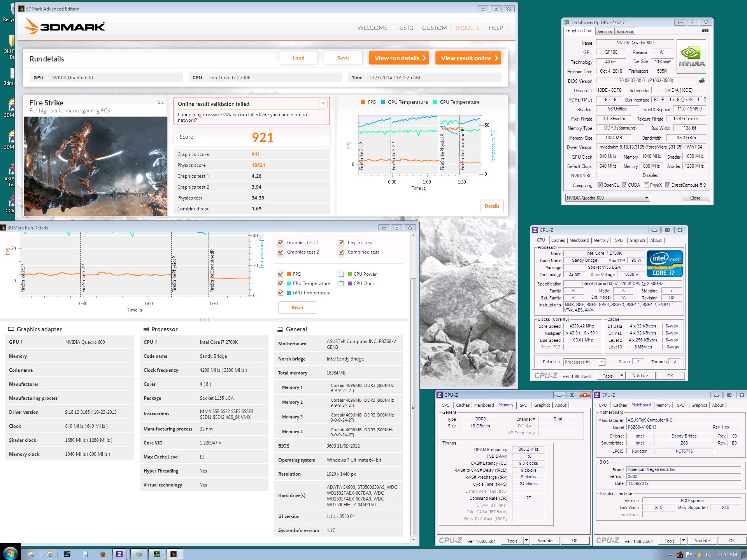Open the Processor #1 selection dropdown in CPU-Z
This screenshot has width=747, height=560.
584,362
